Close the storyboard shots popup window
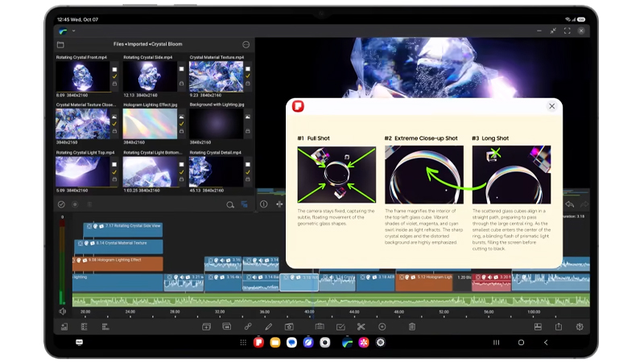 [551, 106]
